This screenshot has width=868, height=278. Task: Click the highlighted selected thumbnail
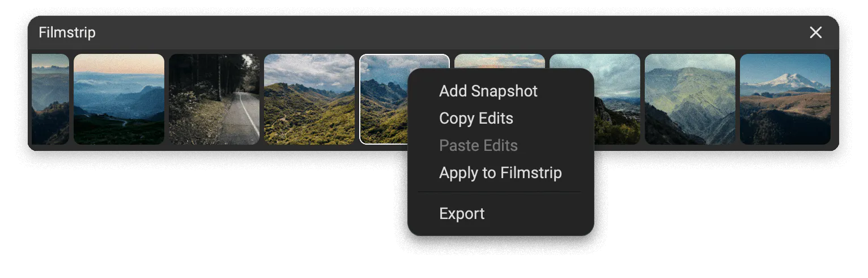coord(384,99)
